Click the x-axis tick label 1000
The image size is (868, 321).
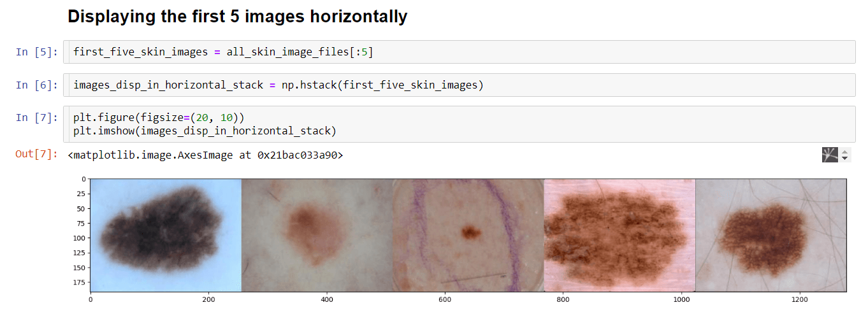(x=681, y=299)
